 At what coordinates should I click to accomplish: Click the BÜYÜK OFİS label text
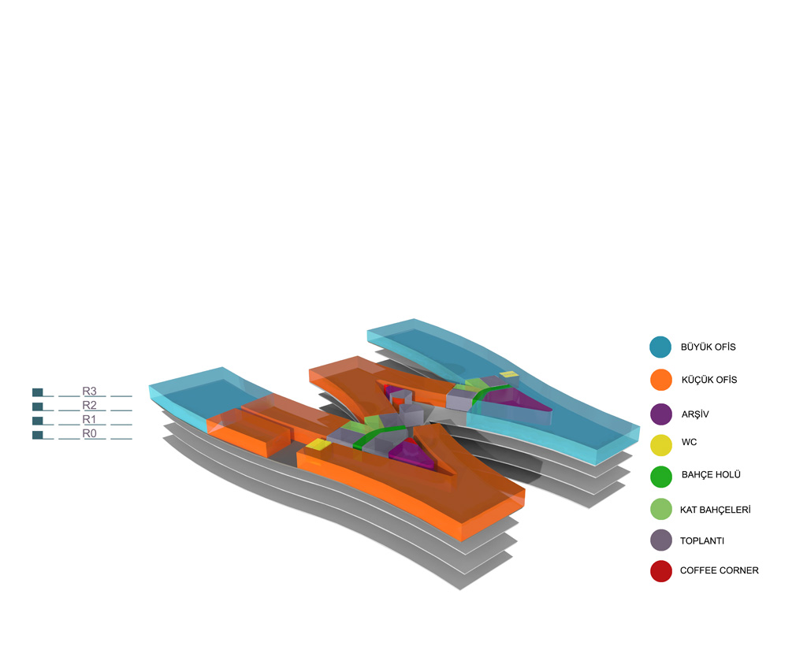(x=708, y=347)
